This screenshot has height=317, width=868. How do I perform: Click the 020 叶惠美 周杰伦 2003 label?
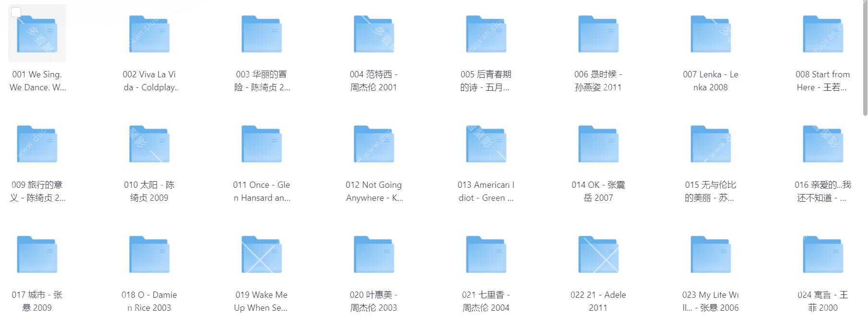pos(374,301)
